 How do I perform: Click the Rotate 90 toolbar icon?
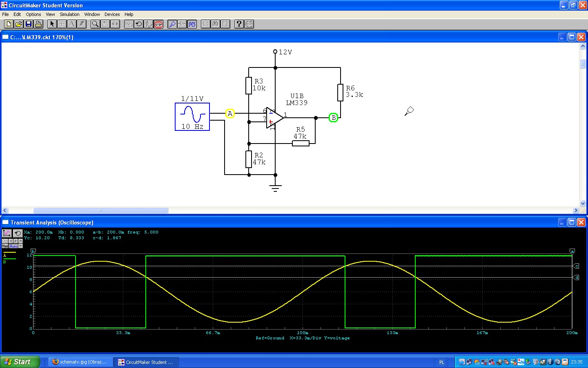tap(105, 24)
